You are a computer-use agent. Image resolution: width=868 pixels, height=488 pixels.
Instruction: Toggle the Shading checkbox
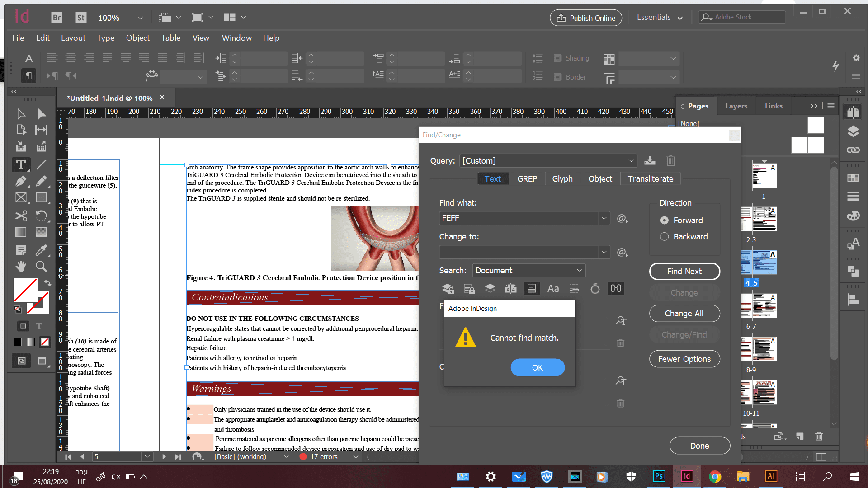tap(558, 58)
